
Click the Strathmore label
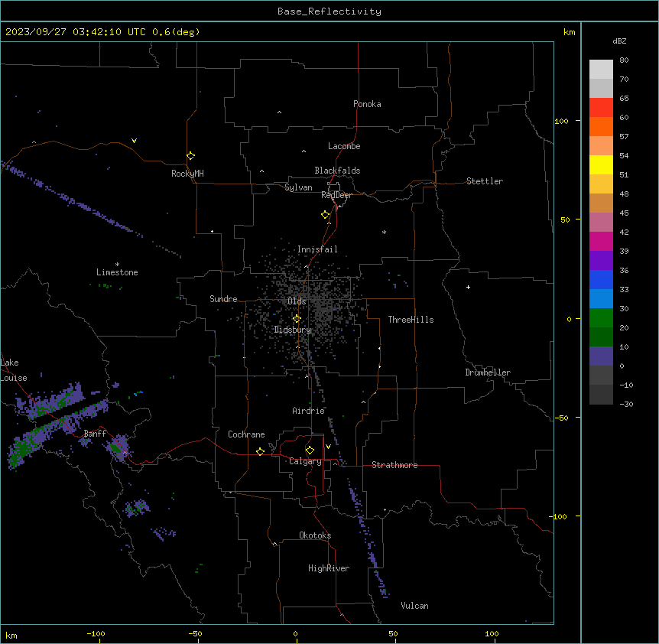394,465
